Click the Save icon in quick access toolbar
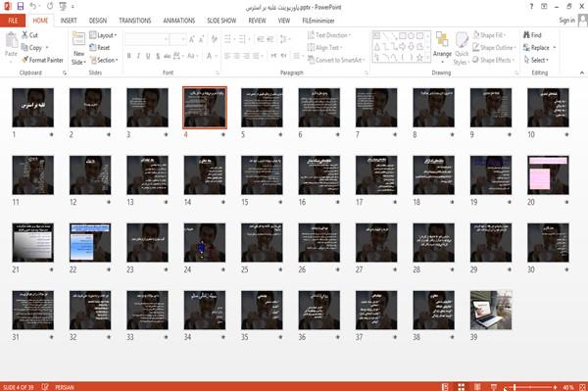 point(21,6)
